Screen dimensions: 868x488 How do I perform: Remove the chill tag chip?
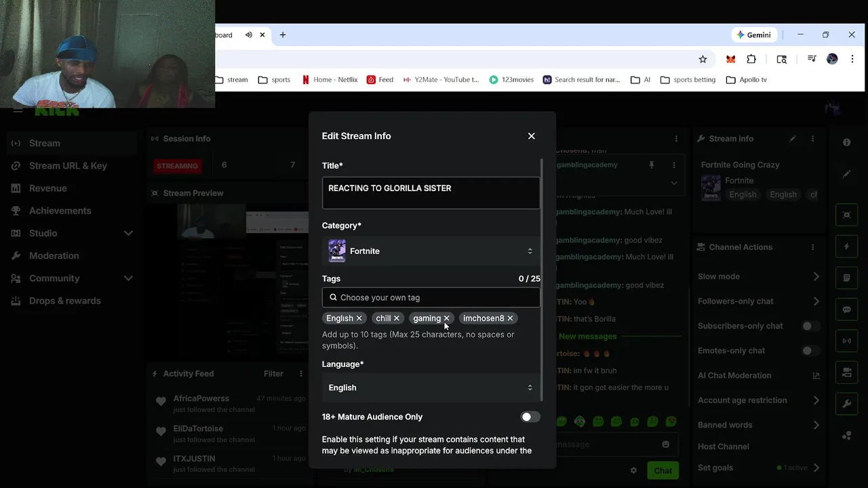coord(397,319)
